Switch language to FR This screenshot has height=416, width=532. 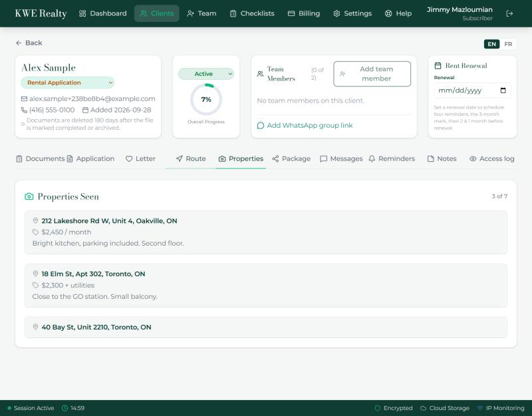[x=508, y=44]
